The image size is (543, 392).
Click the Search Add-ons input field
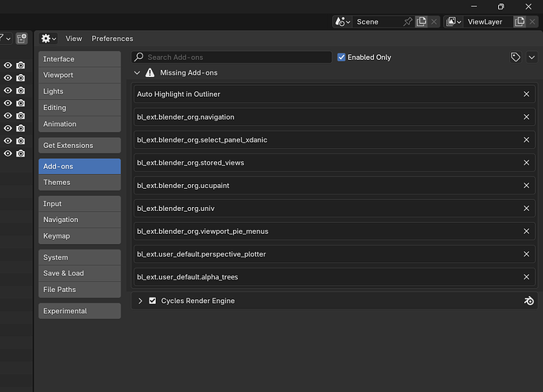pyautogui.click(x=231, y=57)
